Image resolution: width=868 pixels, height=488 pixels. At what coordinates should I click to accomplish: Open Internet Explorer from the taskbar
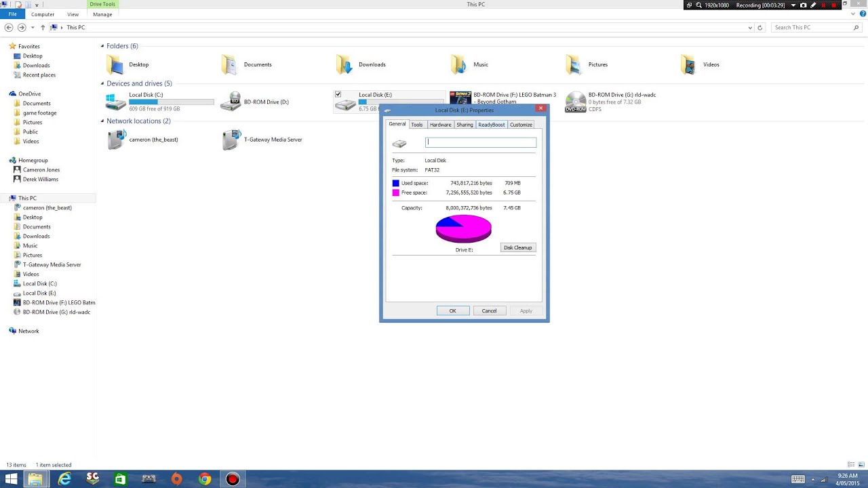pos(64,479)
